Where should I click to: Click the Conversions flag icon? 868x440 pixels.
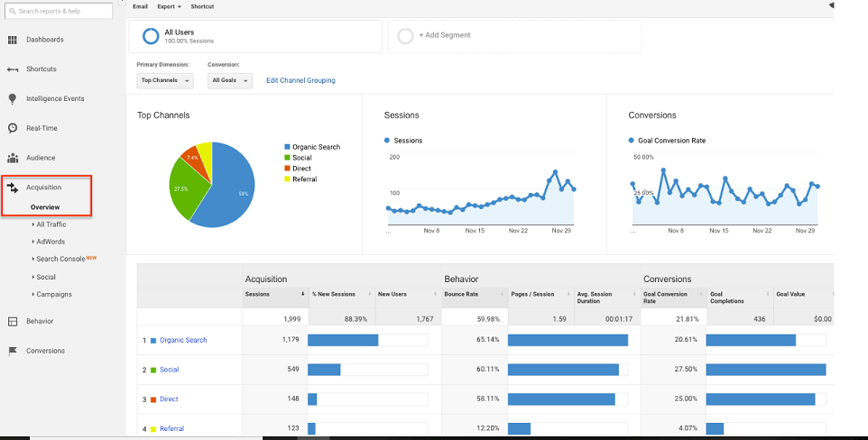pos(13,351)
